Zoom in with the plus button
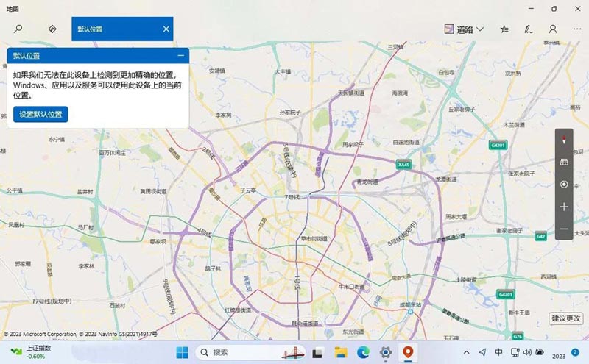This screenshot has width=589, height=364. [x=564, y=207]
